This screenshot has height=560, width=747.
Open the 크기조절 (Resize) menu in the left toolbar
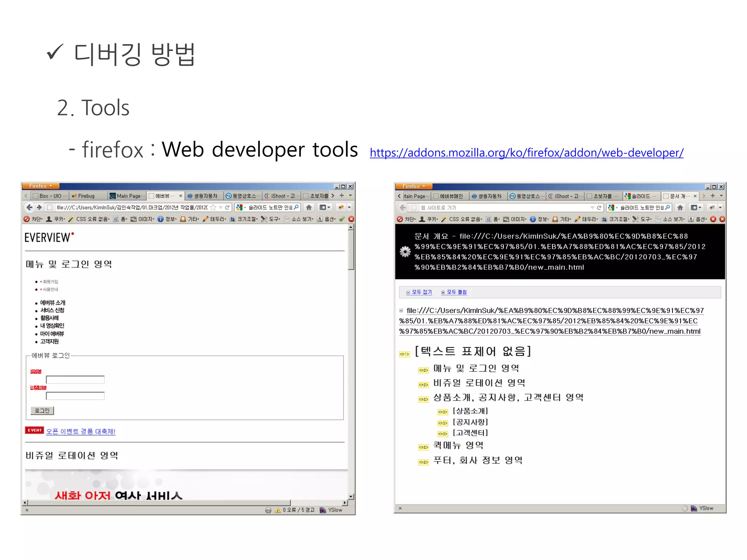[244, 219]
